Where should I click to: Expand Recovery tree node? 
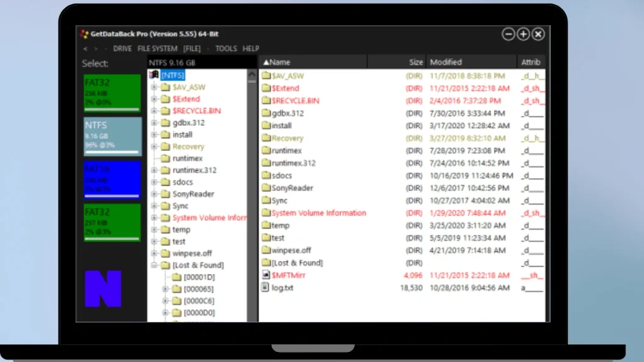pos(154,146)
